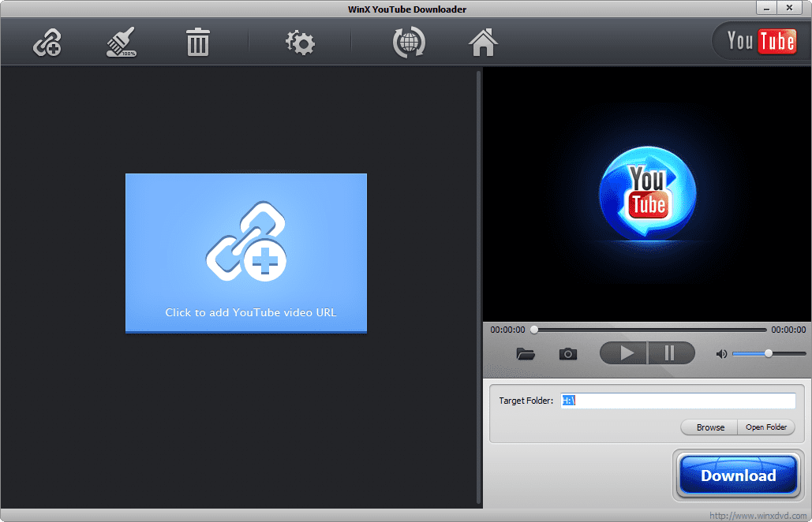The image size is (812, 522).
Task: Adjust the volume slider
Action: tap(767, 353)
